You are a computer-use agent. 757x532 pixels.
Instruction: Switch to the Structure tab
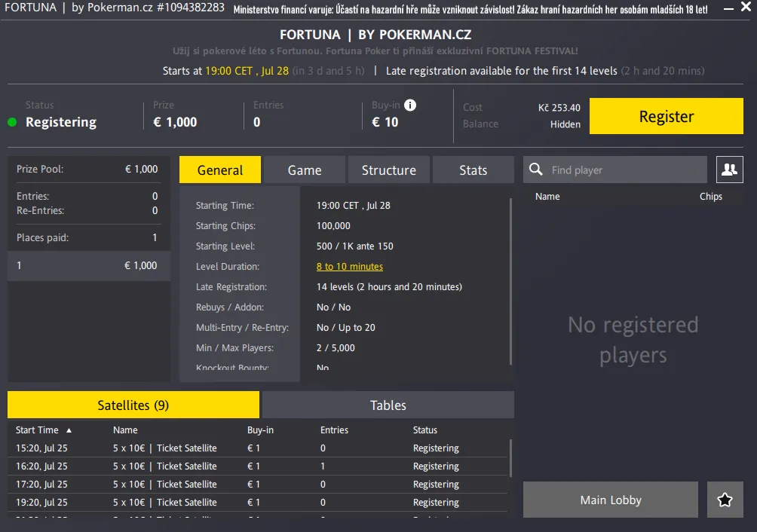pos(388,170)
